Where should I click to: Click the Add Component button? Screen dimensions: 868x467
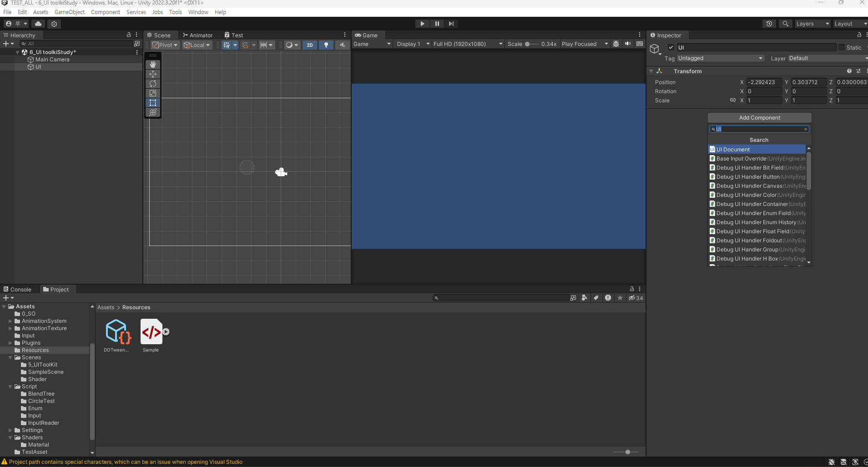[759, 118]
